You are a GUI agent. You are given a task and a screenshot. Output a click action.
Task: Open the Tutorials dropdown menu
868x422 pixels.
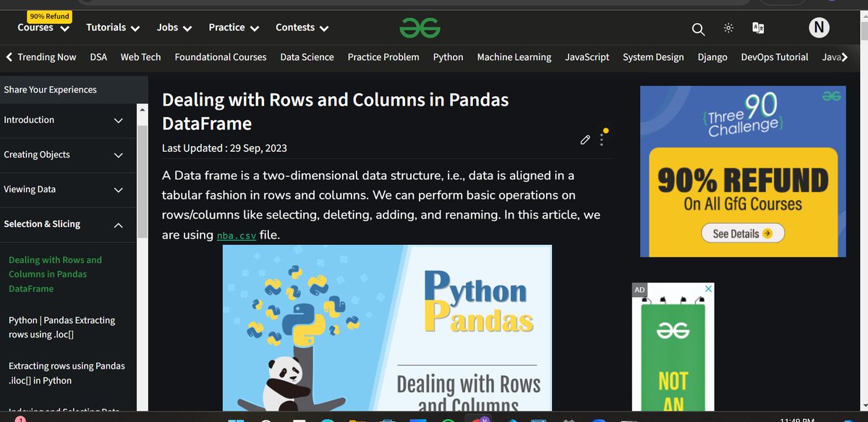click(x=113, y=28)
